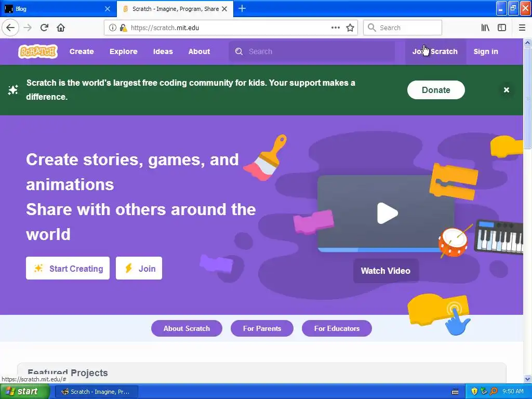Click the padlock warning icon in address bar
The height and width of the screenshot is (399, 532).
[x=123, y=28]
